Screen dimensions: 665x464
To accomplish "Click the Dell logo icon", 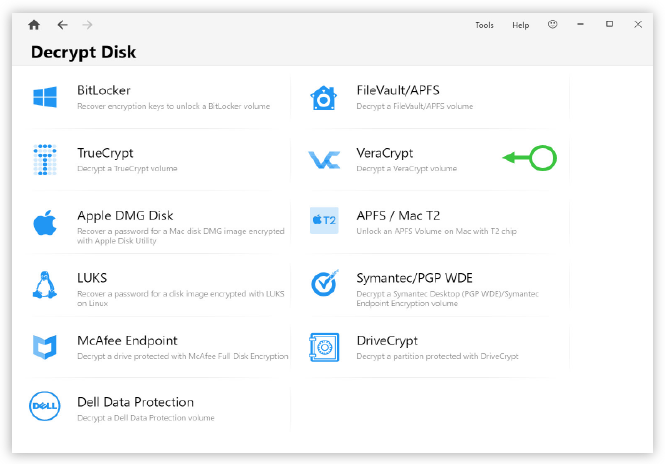I will click(x=45, y=406).
